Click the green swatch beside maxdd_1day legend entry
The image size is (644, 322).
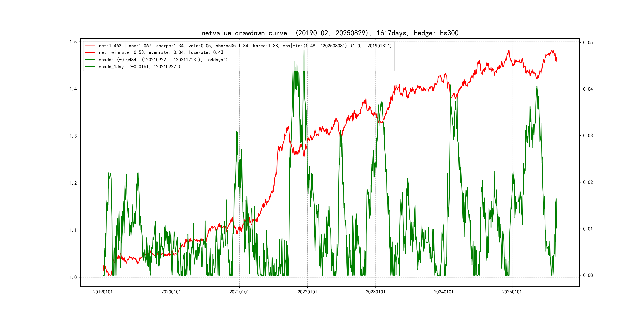(90, 67)
